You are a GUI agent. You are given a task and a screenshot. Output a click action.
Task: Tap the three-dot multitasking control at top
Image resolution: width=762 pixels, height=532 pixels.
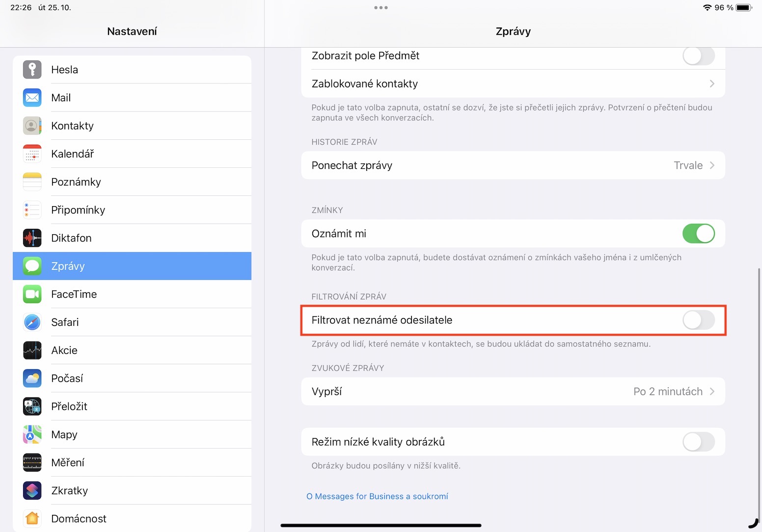tap(381, 8)
